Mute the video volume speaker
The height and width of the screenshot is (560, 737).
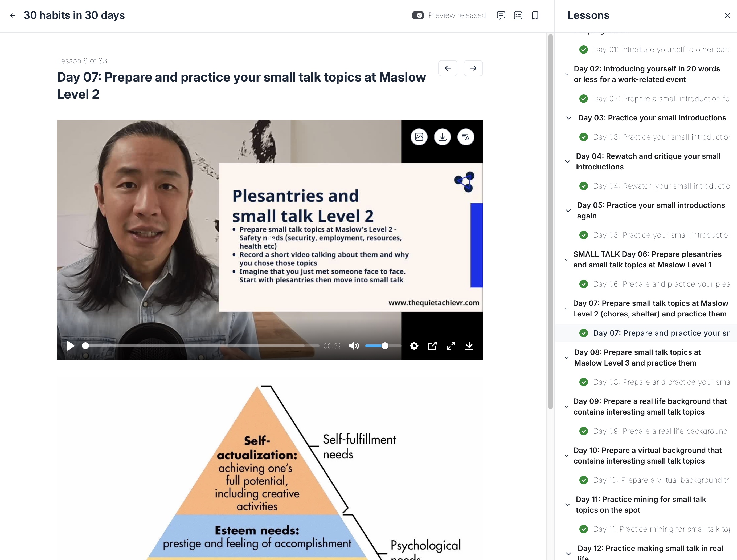pyautogui.click(x=354, y=346)
